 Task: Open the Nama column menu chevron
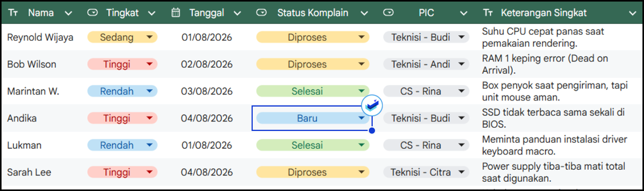pos(69,13)
